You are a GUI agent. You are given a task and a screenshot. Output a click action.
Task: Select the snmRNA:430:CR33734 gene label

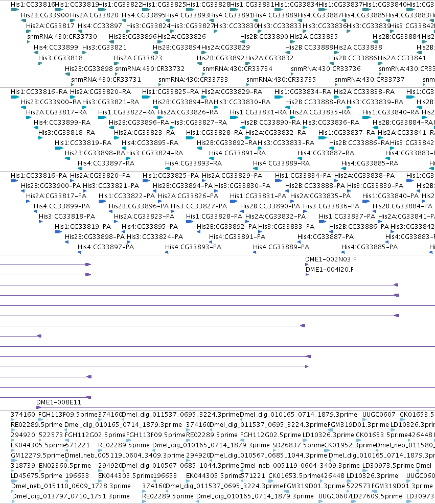[x=237, y=69]
